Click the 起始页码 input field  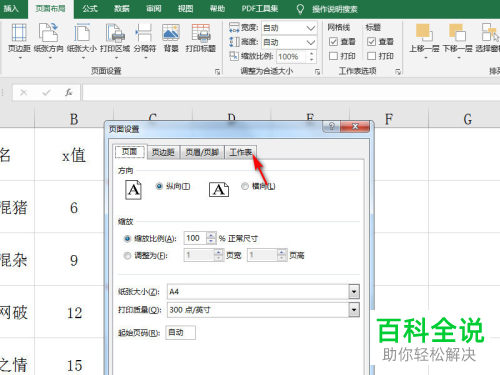181,333
